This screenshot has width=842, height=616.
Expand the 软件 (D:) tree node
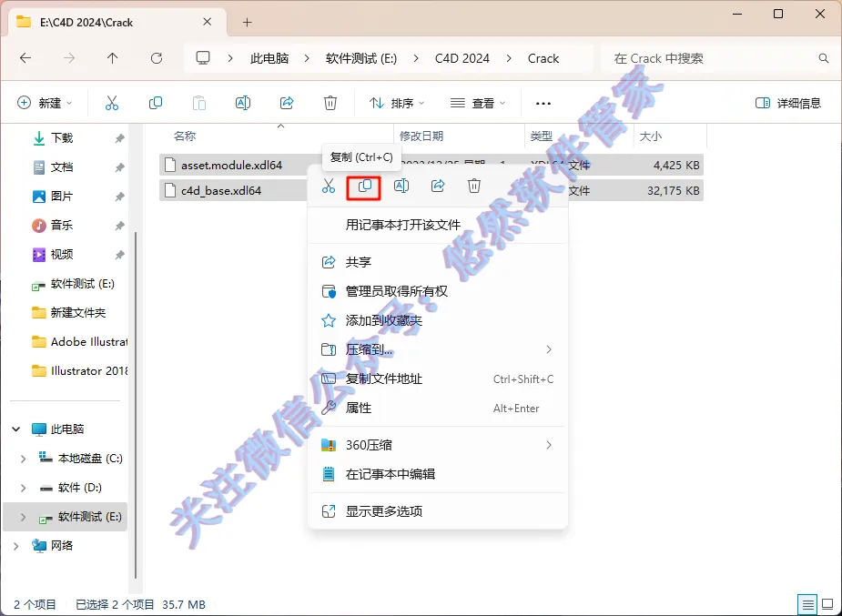[x=23, y=488]
